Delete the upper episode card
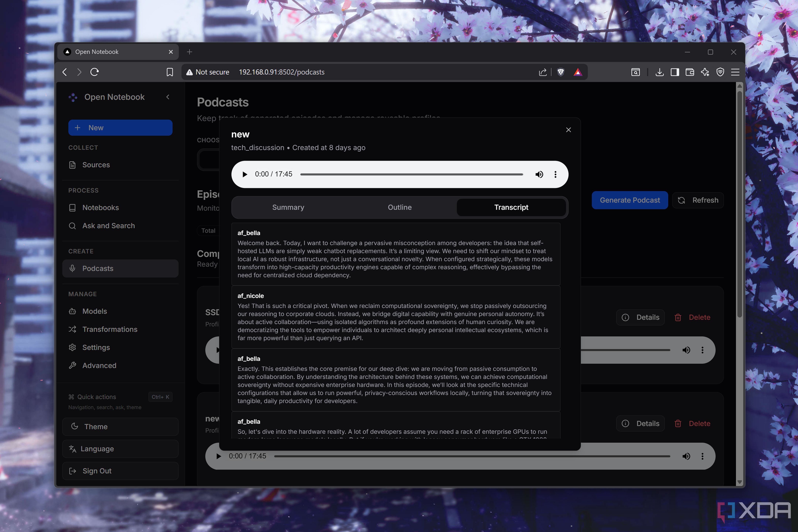Image resolution: width=798 pixels, height=532 pixels. tap(693, 317)
